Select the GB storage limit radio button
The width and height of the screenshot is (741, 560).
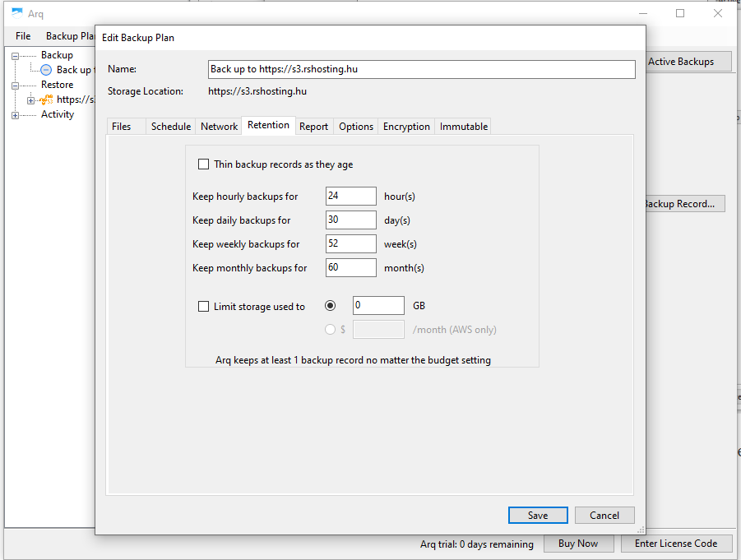[331, 306]
